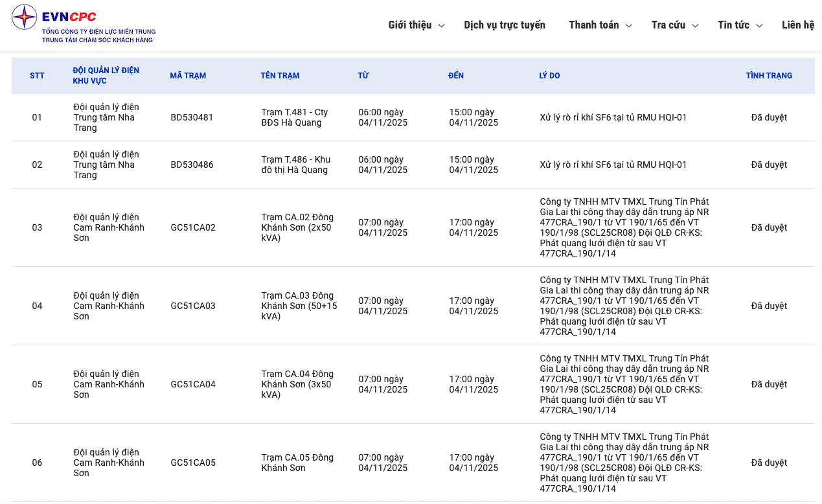Image resolution: width=822 pixels, height=504 pixels.
Task: Select row number 04 in STT column
Action: (x=37, y=306)
